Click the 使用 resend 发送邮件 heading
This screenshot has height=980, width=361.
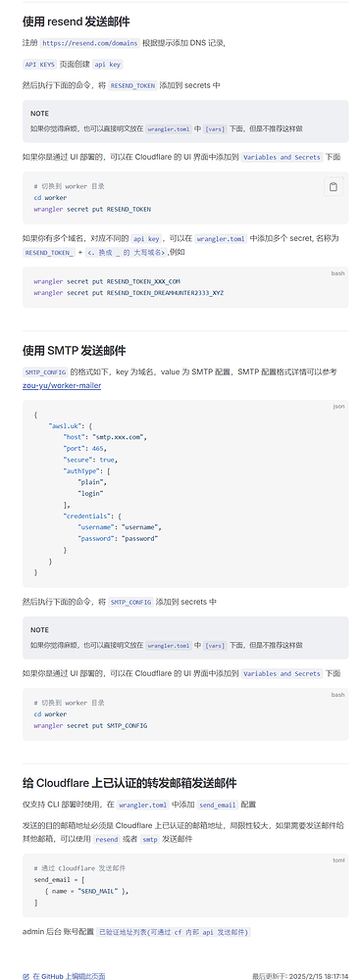click(77, 22)
